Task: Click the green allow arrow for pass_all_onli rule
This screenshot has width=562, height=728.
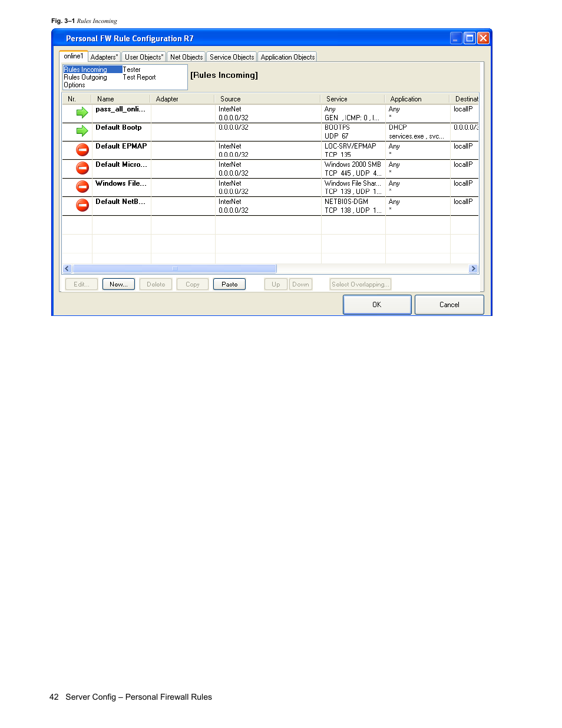Action: (x=82, y=113)
